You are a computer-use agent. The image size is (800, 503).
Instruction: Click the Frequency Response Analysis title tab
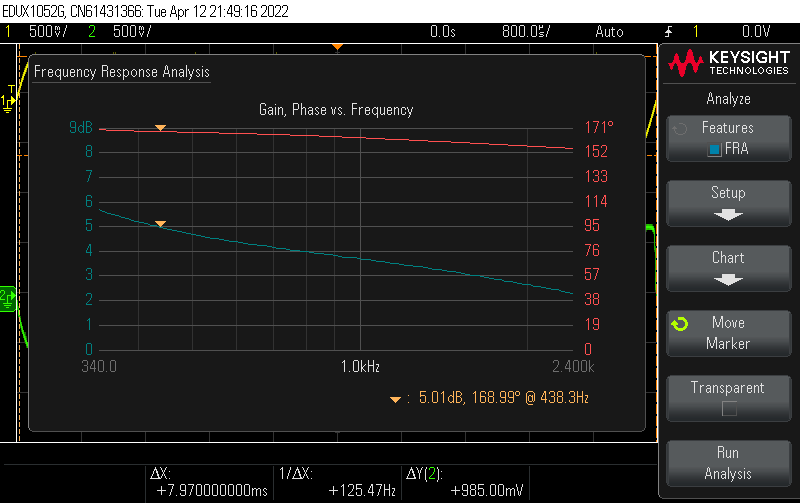(x=122, y=72)
